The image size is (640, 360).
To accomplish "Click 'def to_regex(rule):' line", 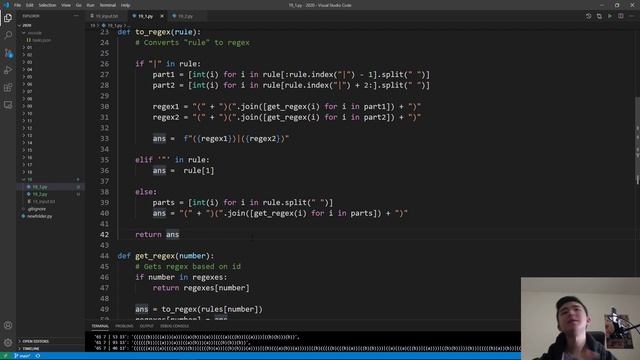I will [x=159, y=32].
